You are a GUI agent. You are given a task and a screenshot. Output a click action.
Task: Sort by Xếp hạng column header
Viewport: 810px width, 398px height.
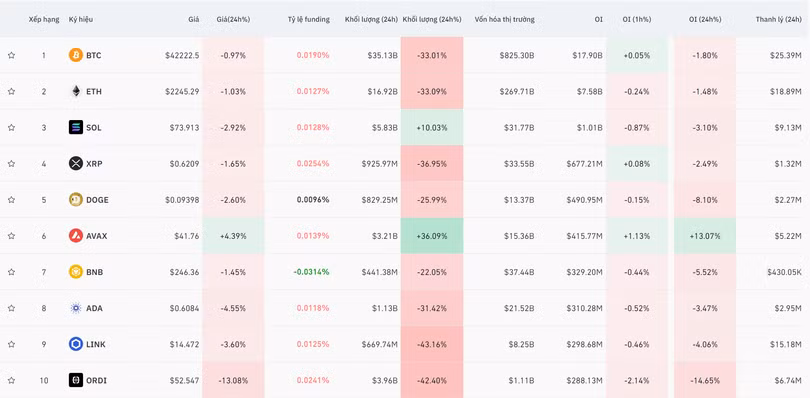click(44, 20)
